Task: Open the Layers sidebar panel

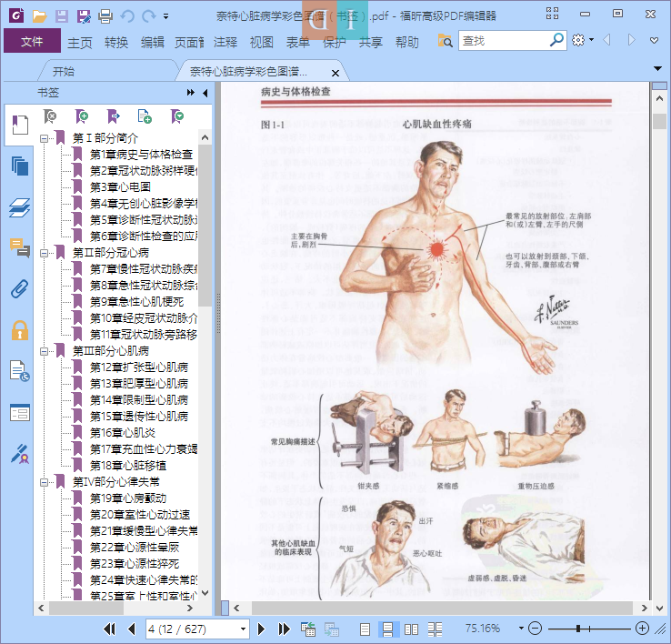Action: 20,207
